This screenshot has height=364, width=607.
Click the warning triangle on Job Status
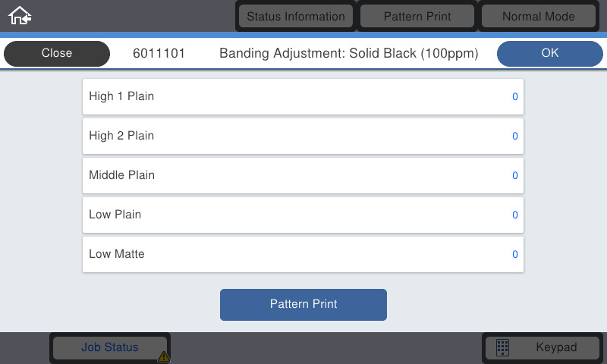coord(164,356)
